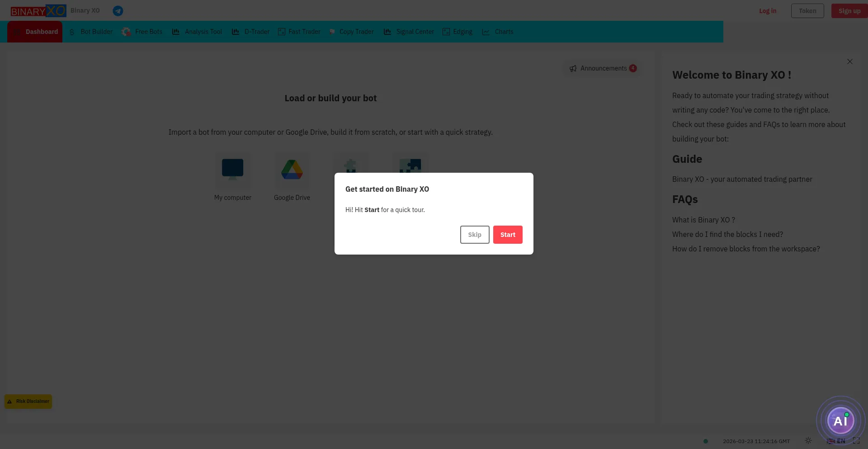This screenshot has width=868, height=449.
Task: Open the Free Bots tab
Action: coord(142,32)
